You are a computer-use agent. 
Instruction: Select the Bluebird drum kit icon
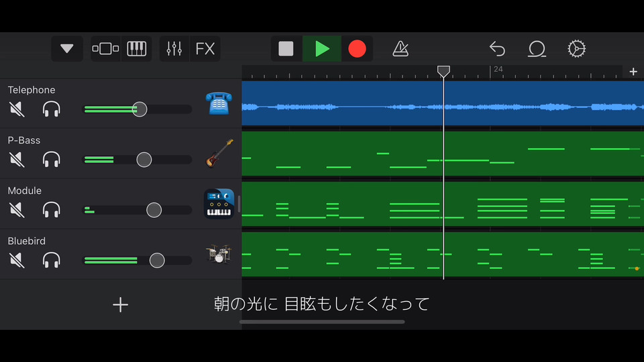219,253
